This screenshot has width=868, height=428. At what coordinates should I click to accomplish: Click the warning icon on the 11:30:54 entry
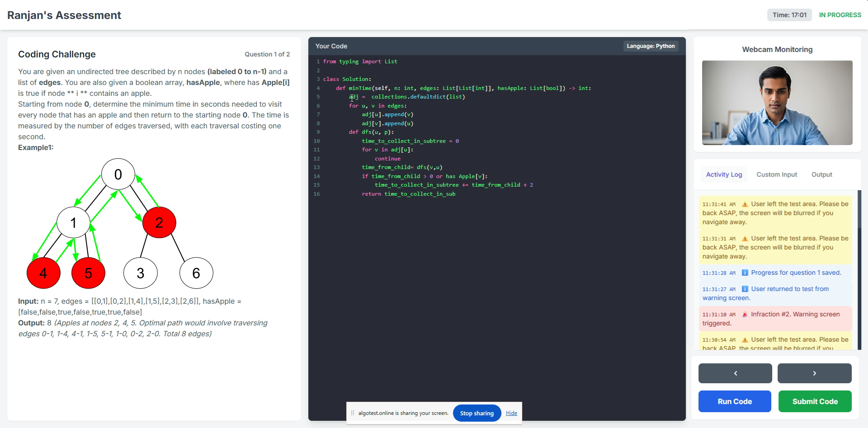[x=745, y=339]
